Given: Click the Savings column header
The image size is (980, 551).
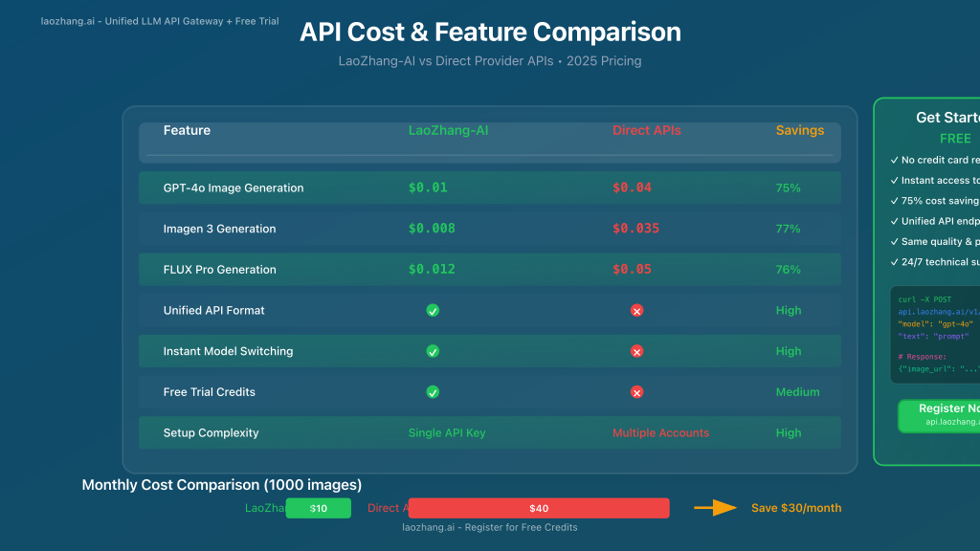Looking at the screenshot, I should click(800, 130).
